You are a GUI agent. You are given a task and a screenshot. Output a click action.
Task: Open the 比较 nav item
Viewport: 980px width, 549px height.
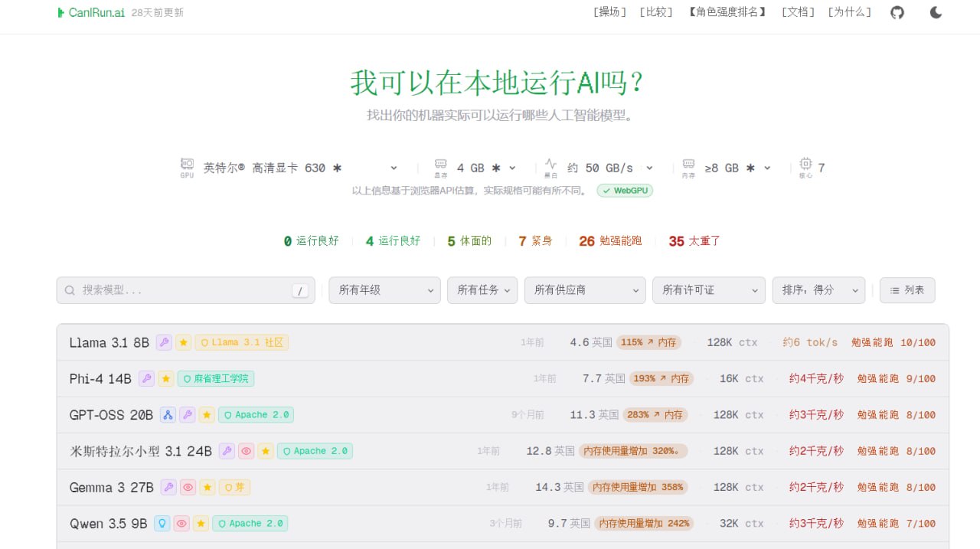[656, 12]
